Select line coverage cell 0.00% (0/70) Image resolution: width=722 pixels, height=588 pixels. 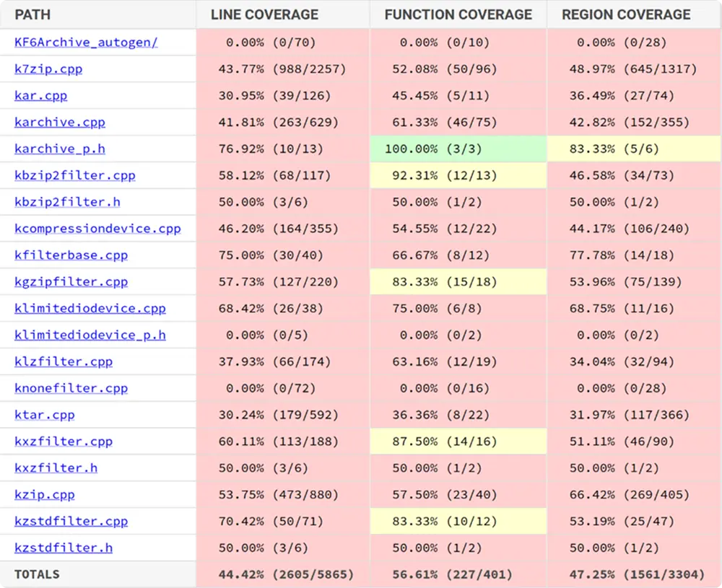point(282,43)
